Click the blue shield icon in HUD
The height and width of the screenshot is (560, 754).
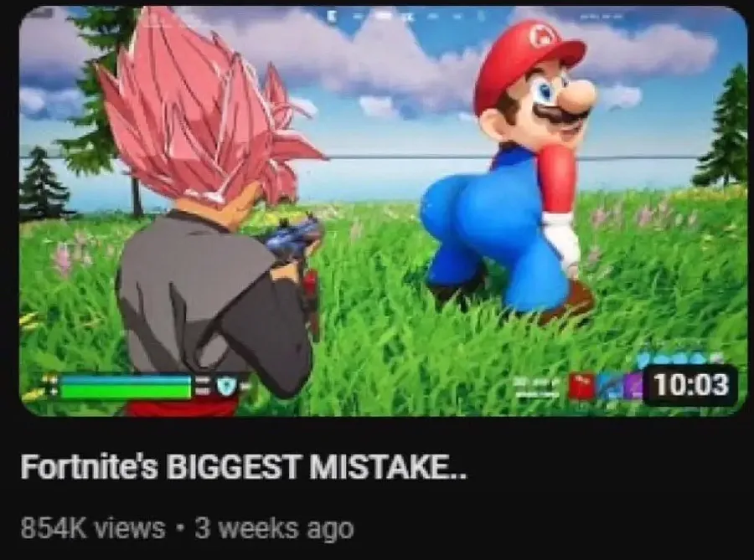click(225, 385)
